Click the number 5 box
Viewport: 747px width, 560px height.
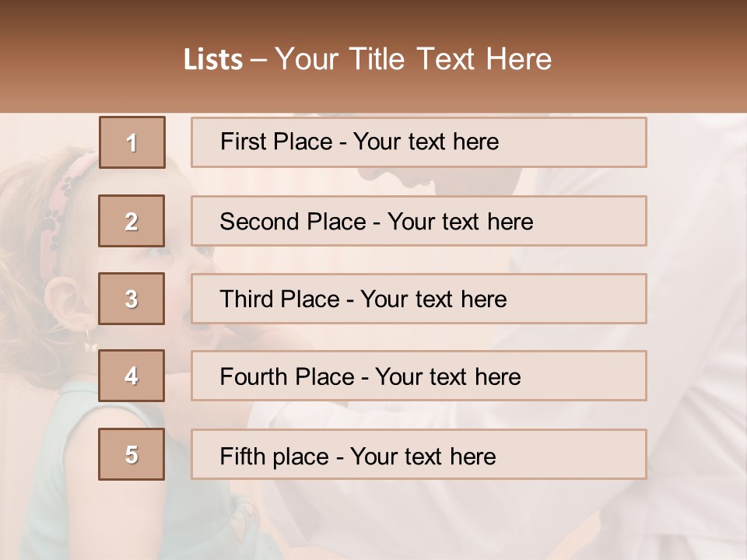(132, 454)
